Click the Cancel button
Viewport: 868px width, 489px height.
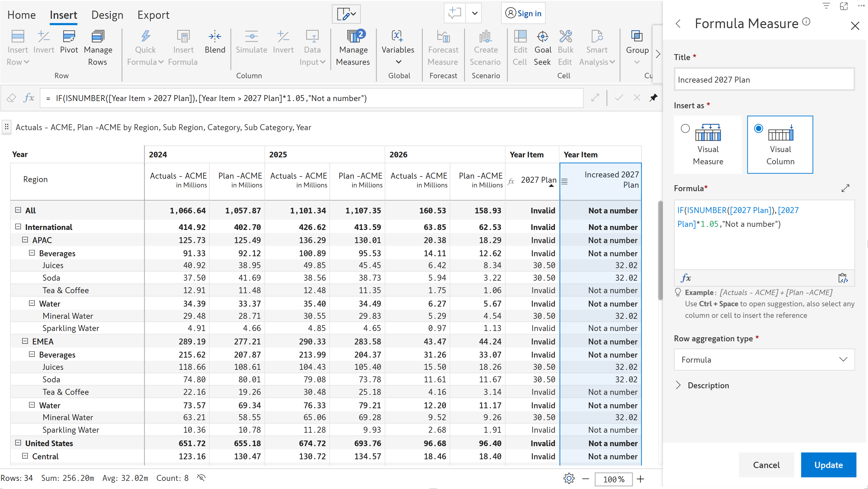(766, 465)
